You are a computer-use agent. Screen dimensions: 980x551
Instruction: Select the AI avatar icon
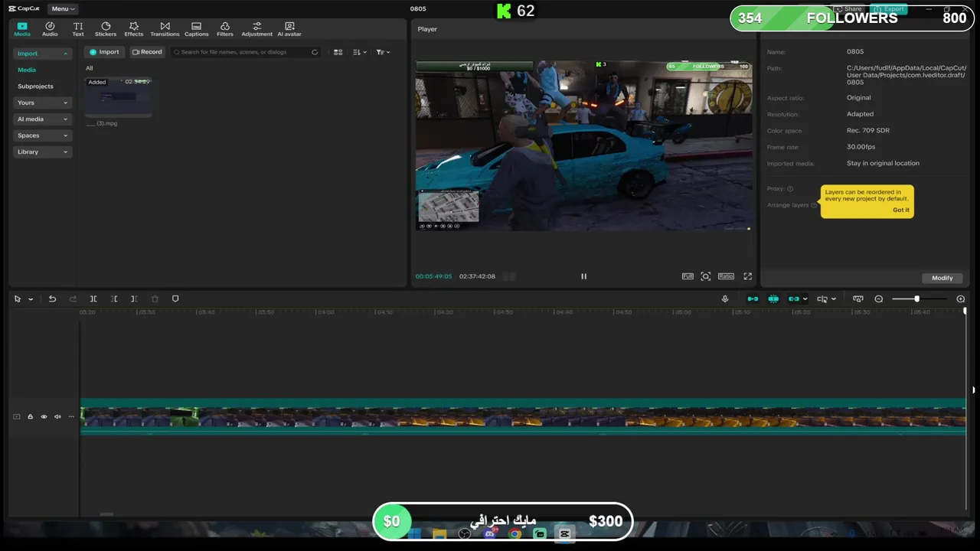[x=289, y=29]
